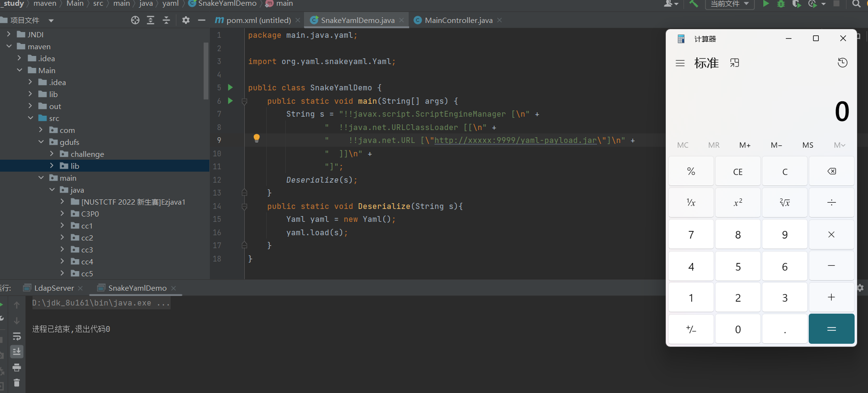Expand the JNDI folder

(9, 34)
